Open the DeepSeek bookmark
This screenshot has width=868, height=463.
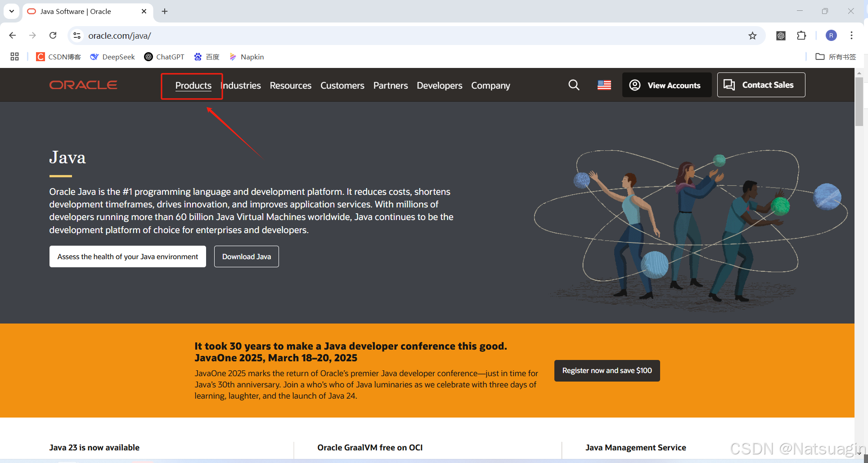[112, 57]
